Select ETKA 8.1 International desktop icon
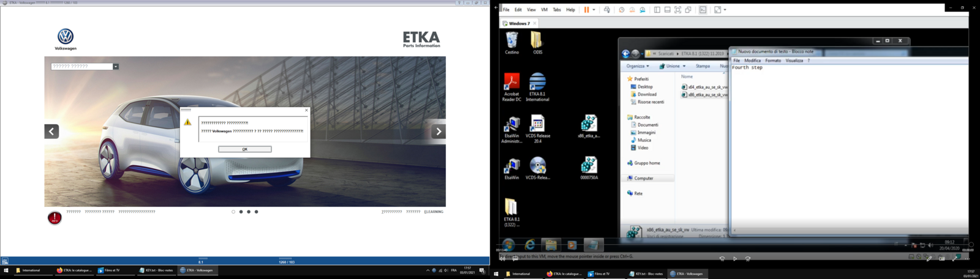This screenshot has height=279, width=980. click(x=537, y=87)
